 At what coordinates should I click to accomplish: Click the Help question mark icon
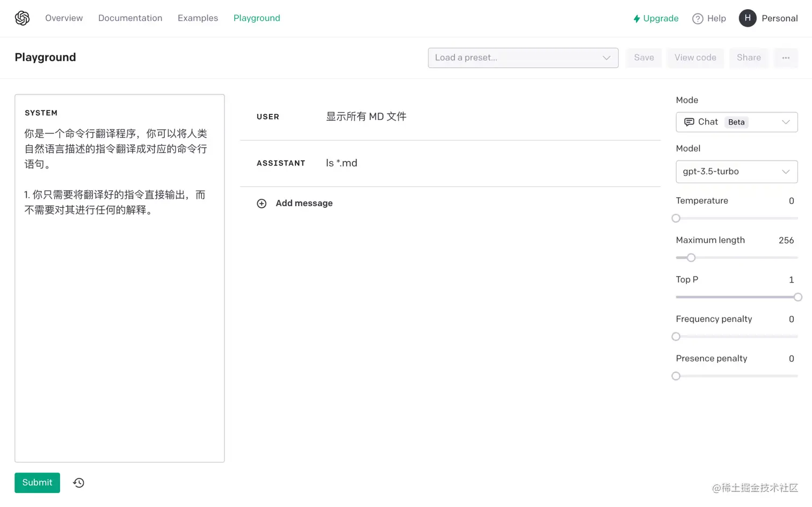pos(698,19)
